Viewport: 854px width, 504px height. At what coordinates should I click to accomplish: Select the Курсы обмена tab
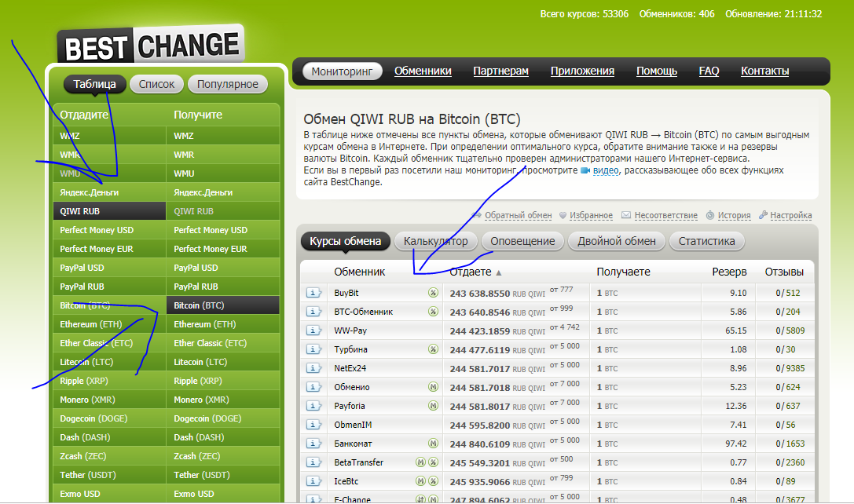click(x=346, y=241)
